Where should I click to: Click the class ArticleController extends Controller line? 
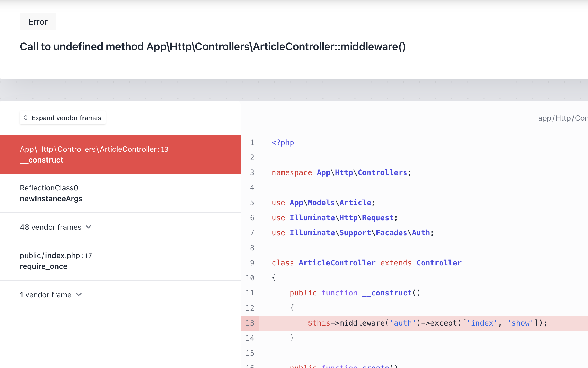(x=366, y=263)
